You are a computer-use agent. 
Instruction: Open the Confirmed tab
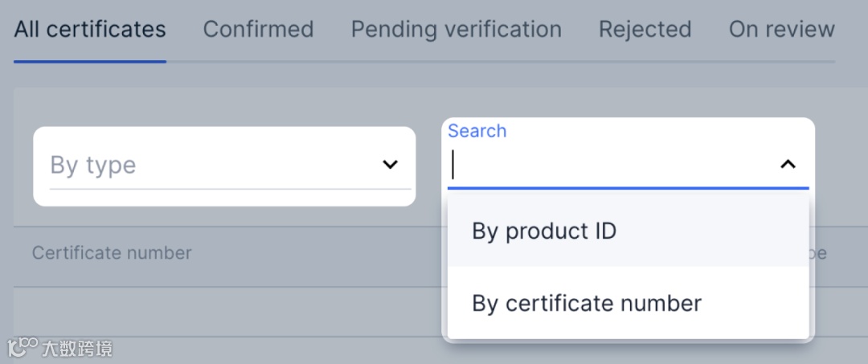click(x=258, y=30)
